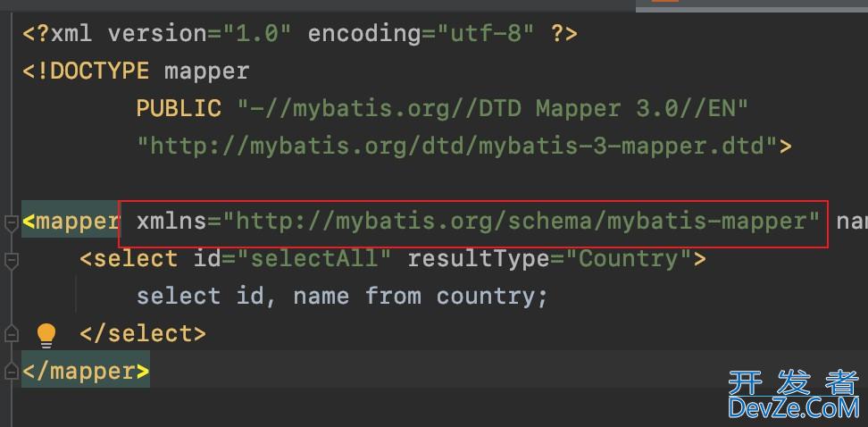868x427 pixels.
Task: Click the SQL statement selecting from country
Action: pyautogui.click(x=342, y=296)
